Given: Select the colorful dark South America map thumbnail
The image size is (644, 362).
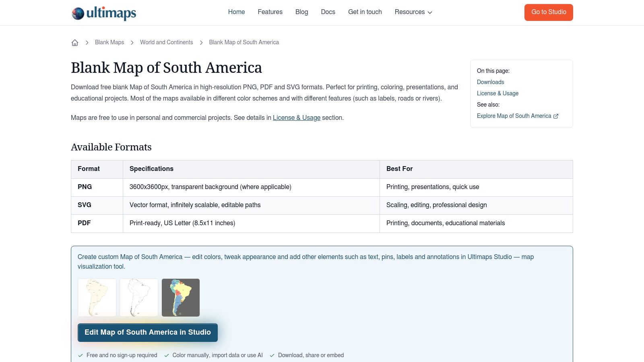Looking at the screenshot, I should click(180, 297).
